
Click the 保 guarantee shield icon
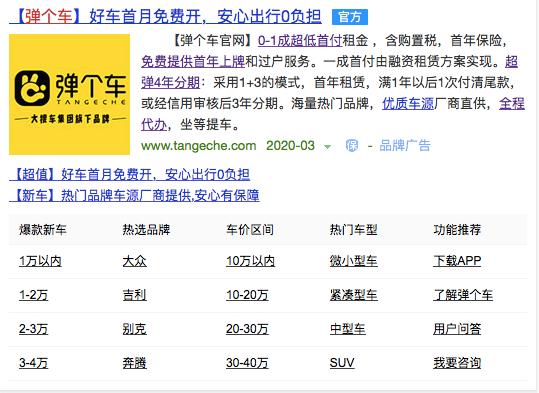tap(351, 145)
